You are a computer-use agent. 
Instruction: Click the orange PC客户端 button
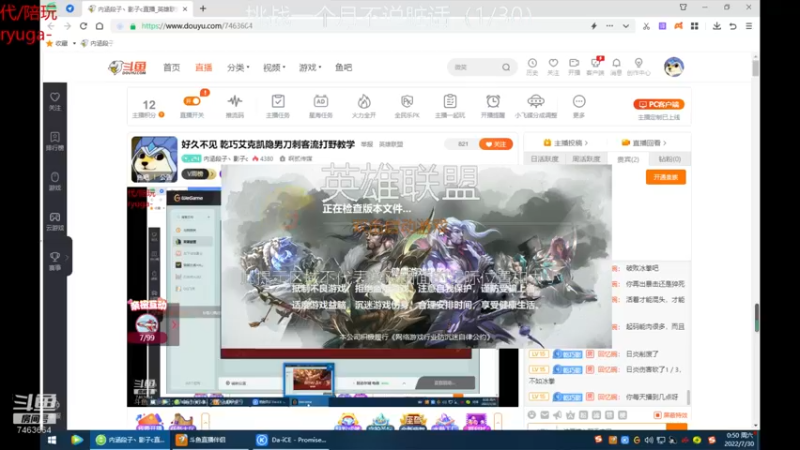[659, 104]
